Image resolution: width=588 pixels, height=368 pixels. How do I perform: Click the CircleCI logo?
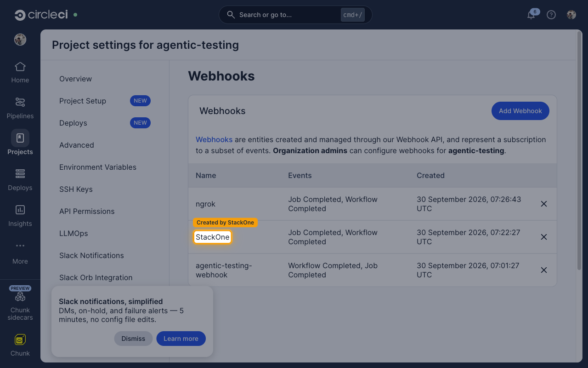tap(41, 15)
